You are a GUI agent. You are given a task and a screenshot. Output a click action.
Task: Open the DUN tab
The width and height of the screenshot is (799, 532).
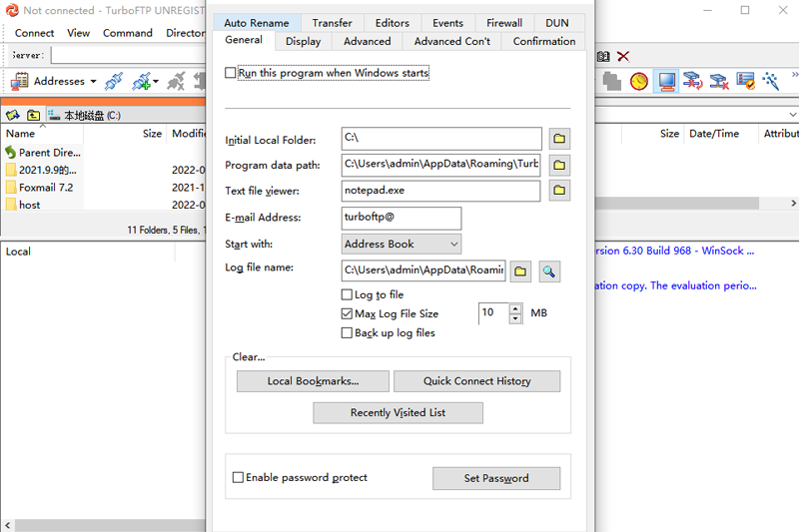click(557, 23)
